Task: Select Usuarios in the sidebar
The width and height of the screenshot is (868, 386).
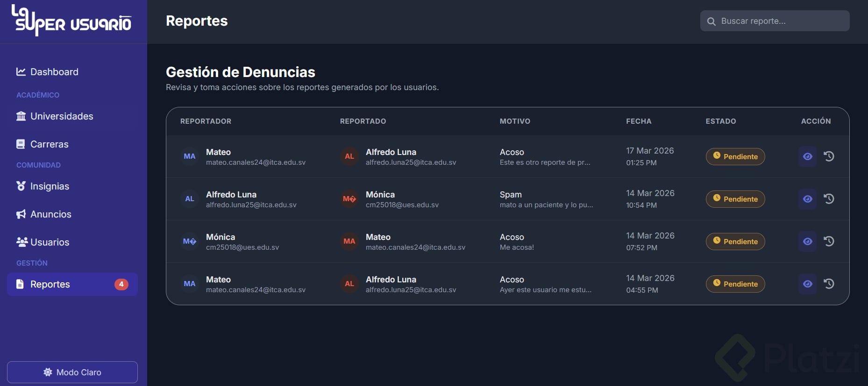Action: coord(50,242)
